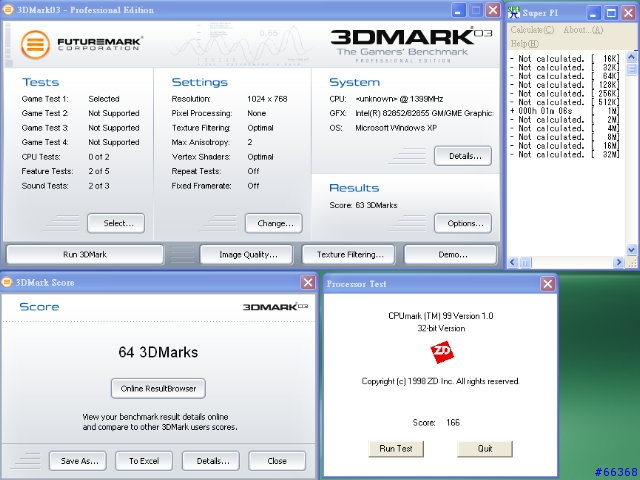
Task: Click the 3DMark Score title bar icon
Action: tap(7, 282)
